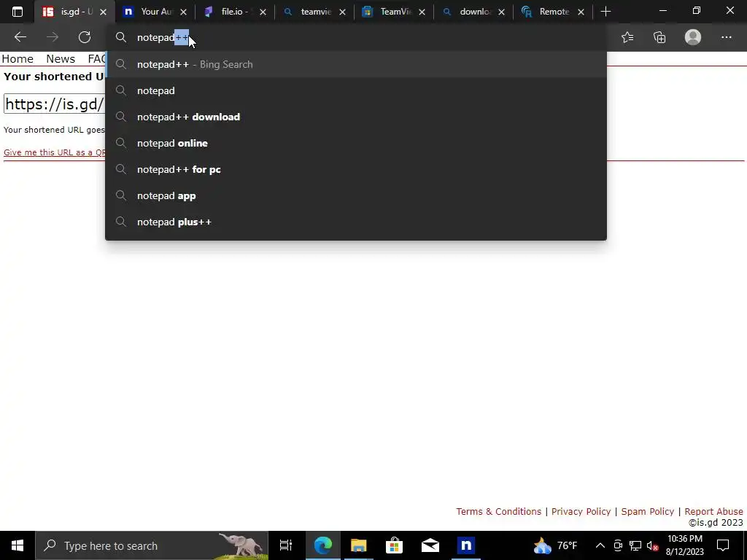Image resolution: width=747 pixels, height=560 pixels.
Task: Reload the page with the refresh icon
Action: click(85, 37)
